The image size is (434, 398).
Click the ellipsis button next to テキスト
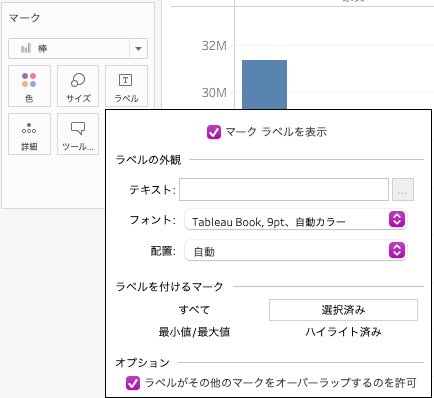pos(403,189)
